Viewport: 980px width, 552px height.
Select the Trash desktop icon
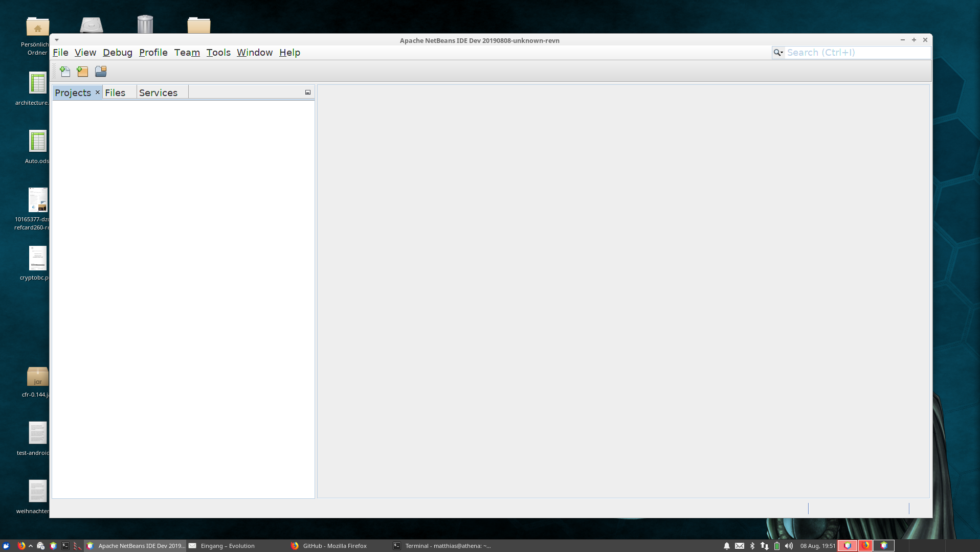(145, 24)
